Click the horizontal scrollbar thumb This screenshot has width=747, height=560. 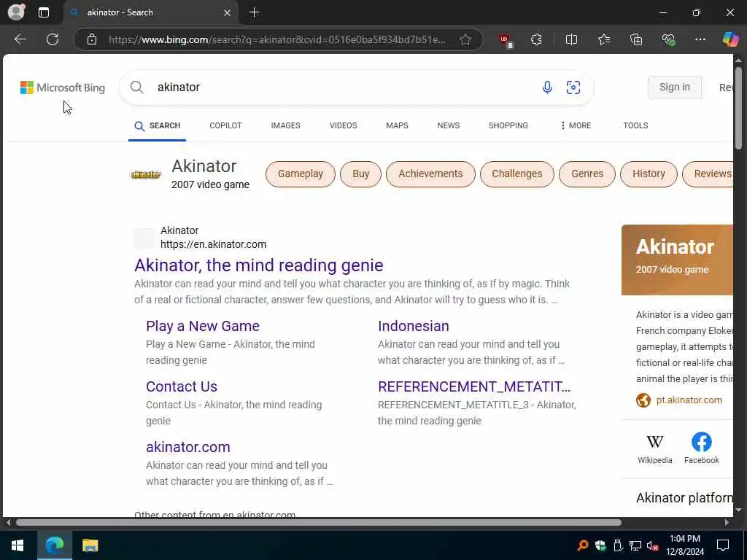tap(318, 522)
